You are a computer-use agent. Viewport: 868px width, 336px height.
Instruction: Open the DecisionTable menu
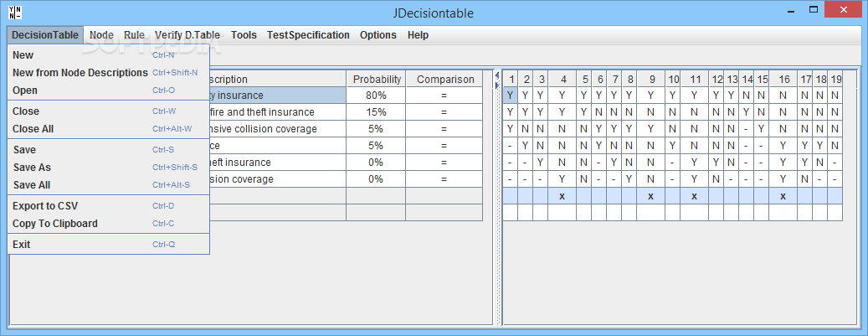pos(45,35)
